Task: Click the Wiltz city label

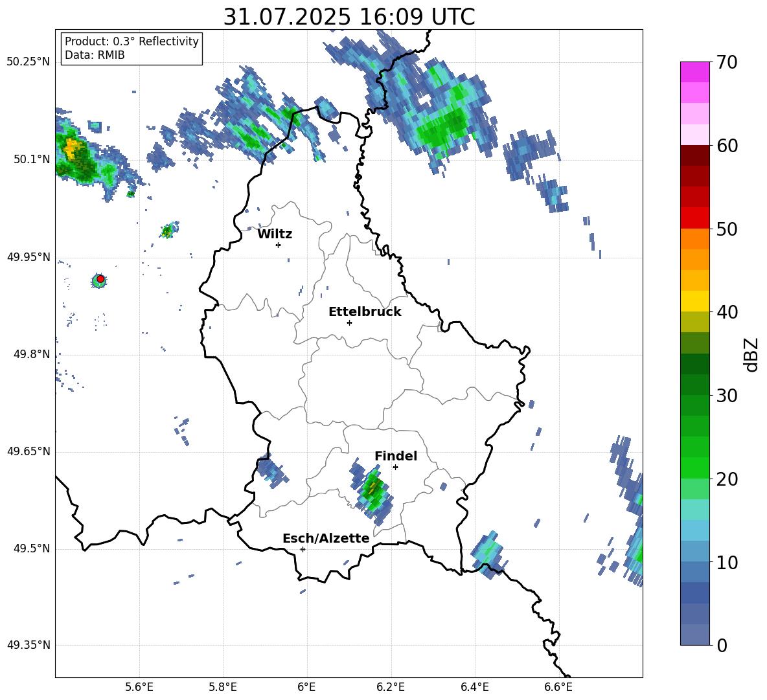Action: (x=275, y=234)
